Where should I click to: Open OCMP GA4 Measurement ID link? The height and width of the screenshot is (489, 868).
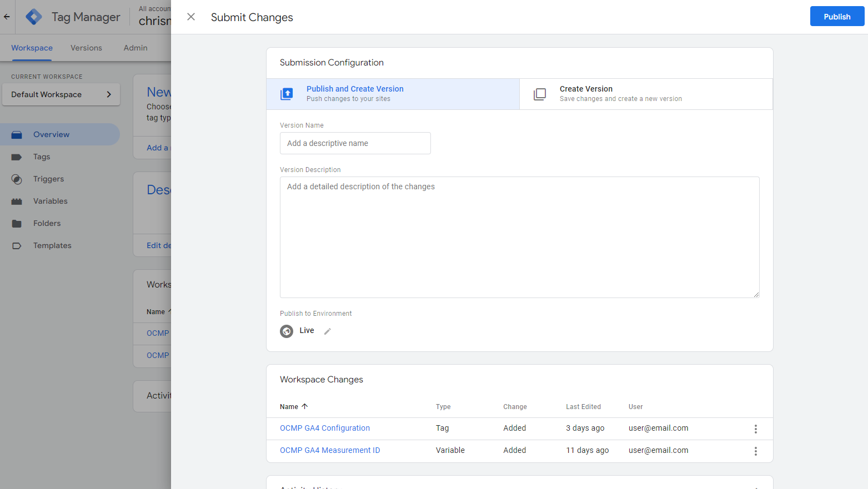pos(330,450)
